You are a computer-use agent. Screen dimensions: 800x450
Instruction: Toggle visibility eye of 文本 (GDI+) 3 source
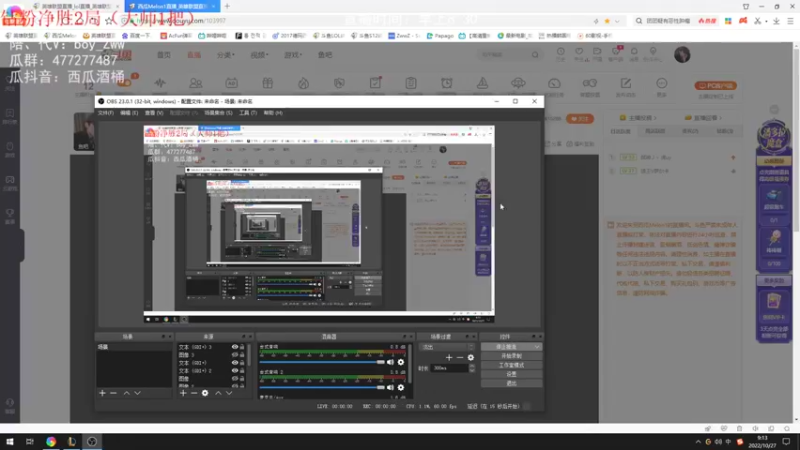pos(235,347)
